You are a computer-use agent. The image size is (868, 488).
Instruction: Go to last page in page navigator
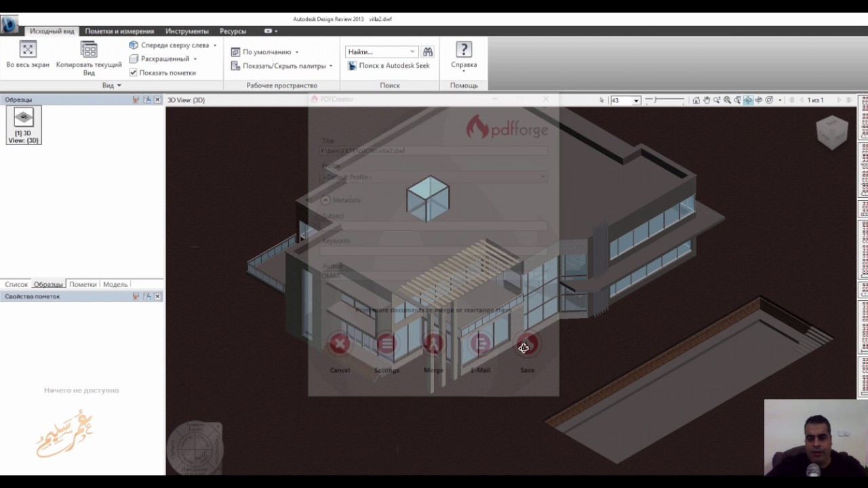pos(848,100)
